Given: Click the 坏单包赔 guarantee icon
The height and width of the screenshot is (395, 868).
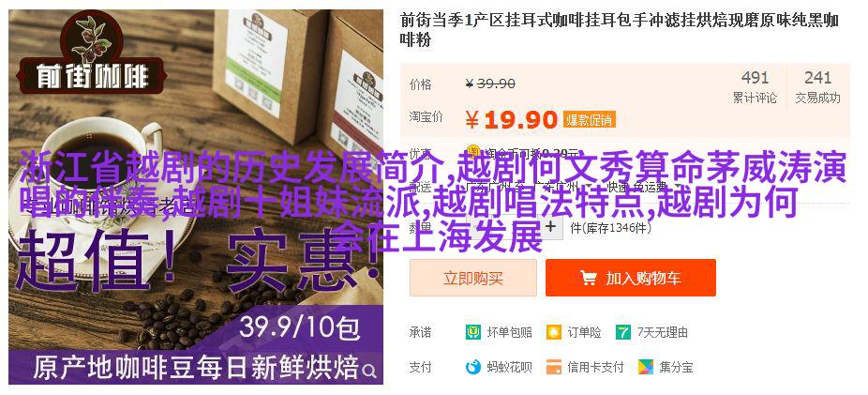Looking at the screenshot, I should click(x=472, y=332).
